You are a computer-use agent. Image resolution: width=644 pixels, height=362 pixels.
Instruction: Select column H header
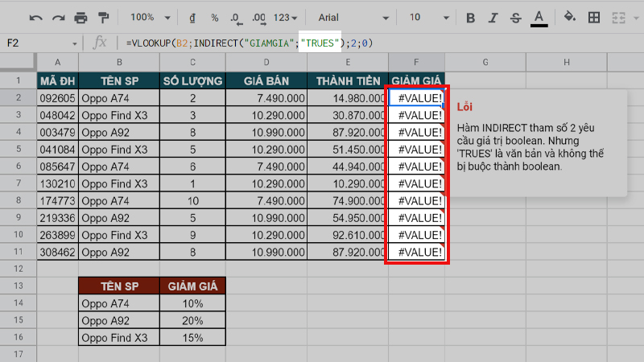(567, 62)
